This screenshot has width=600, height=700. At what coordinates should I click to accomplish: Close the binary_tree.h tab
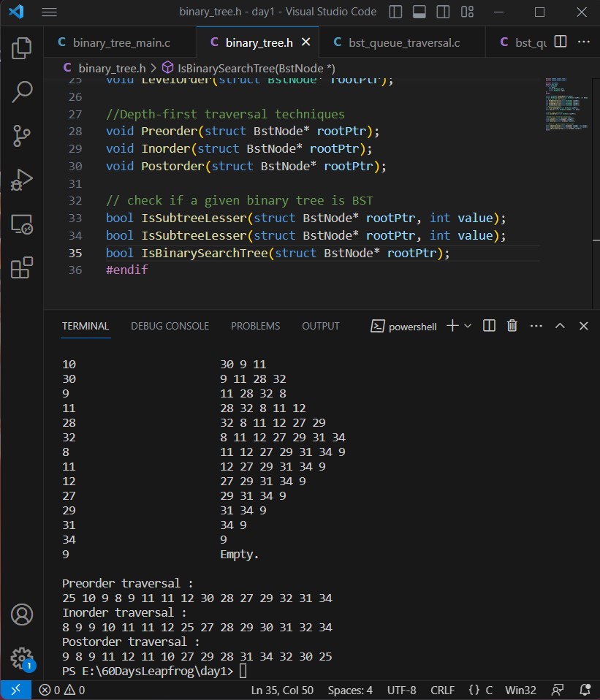pos(305,42)
